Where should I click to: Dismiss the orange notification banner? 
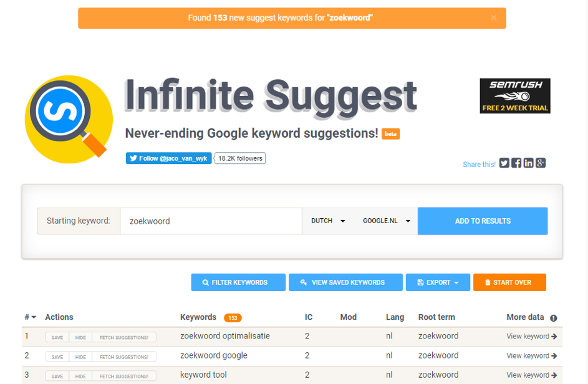494,18
